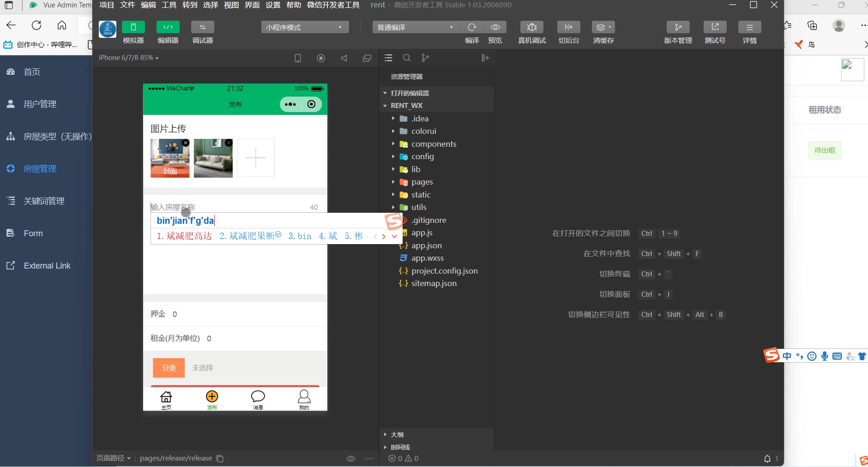Open app.json file
The width and height of the screenshot is (868, 467).
point(426,245)
